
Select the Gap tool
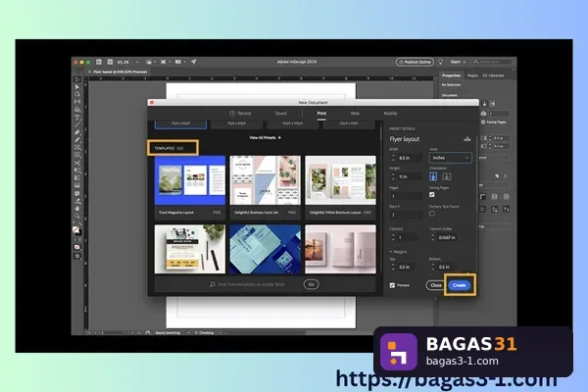pos(77,102)
